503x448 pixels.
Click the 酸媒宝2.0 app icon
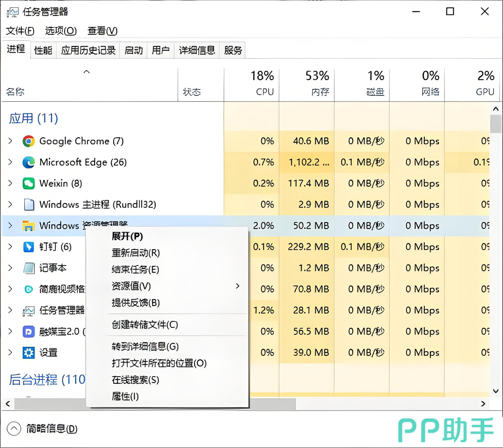click(28, 332)
